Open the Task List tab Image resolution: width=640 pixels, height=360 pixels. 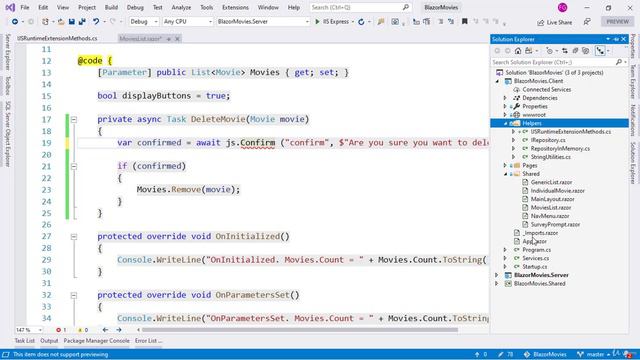click(x=25, y=341)
